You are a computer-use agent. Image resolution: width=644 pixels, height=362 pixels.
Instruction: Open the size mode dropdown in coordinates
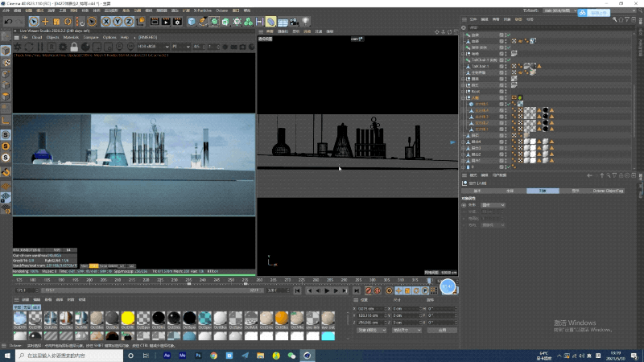tap(407, 330)
